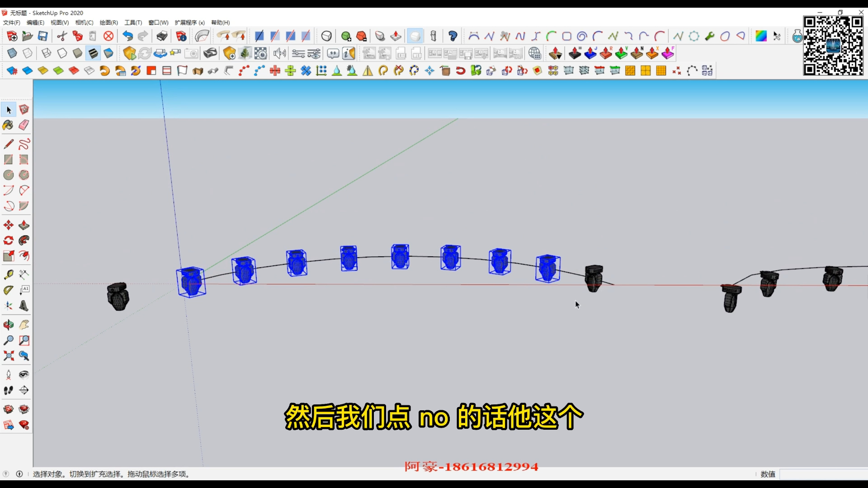Select the Rectangle tool
Viewport: 868px width, 488px height.
pyautogui.click(x=8, y=160)
